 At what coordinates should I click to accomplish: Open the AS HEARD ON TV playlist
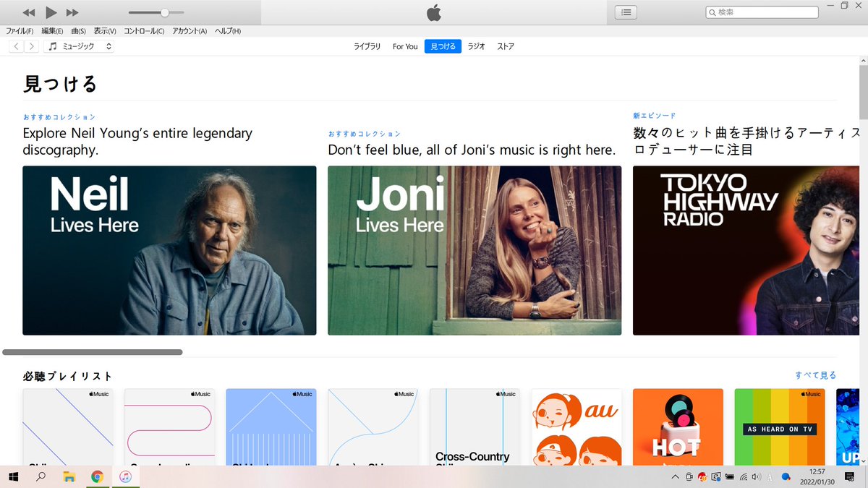click(780, 427)
